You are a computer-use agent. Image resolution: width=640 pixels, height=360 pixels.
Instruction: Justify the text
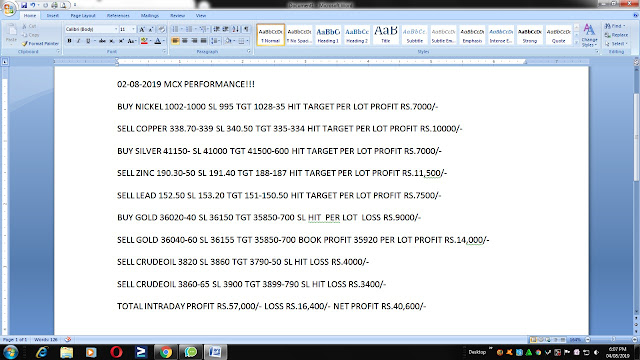point(203,41)
